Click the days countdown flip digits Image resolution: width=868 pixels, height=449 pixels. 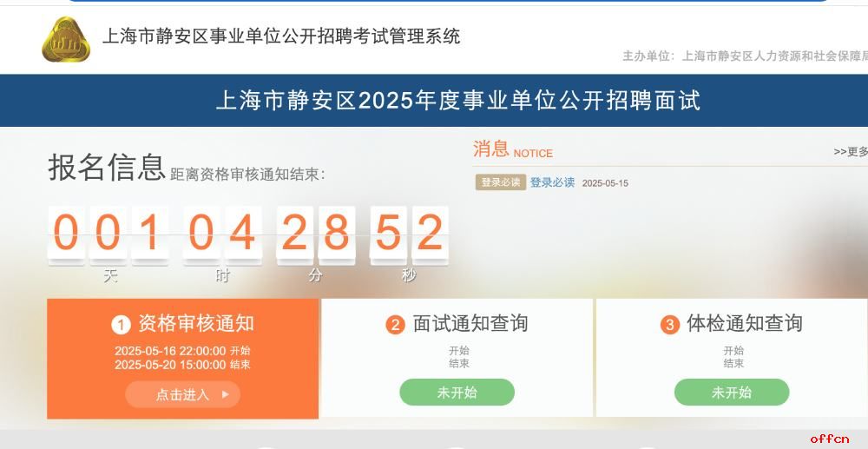click(x=108, y=234)
